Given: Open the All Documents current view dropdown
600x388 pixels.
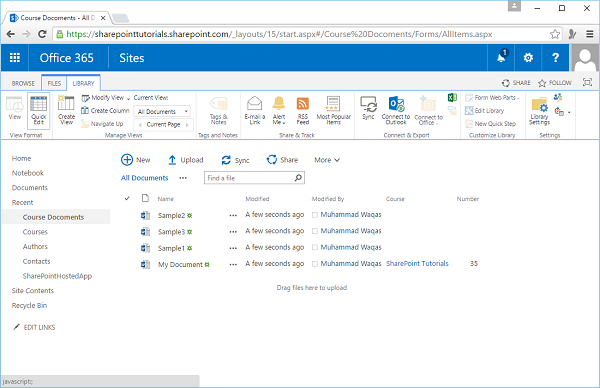Looking at the screenshot, I should [x=163, y=111].
